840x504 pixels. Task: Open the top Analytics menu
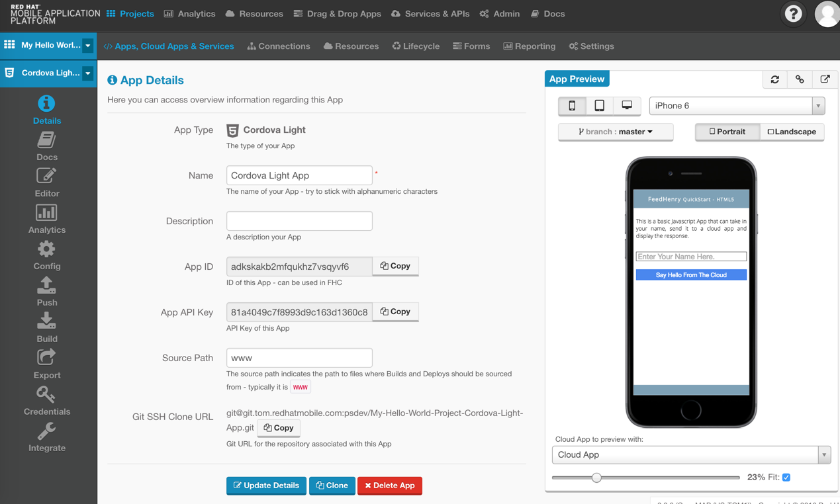[x=189, y=14]
